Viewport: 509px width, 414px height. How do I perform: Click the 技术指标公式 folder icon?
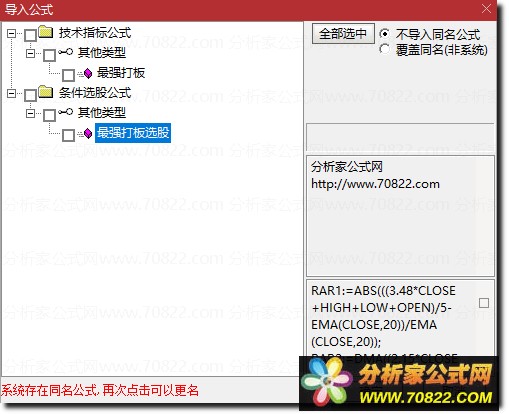46,32
